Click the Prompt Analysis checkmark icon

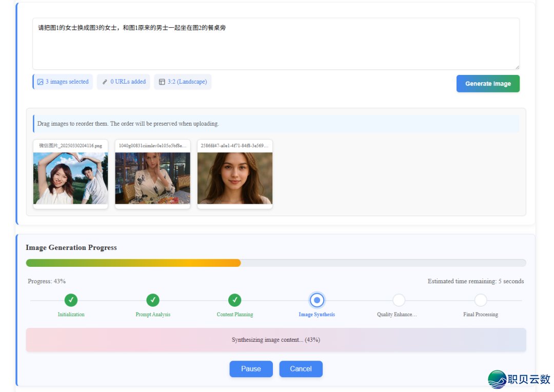[153, 300]
